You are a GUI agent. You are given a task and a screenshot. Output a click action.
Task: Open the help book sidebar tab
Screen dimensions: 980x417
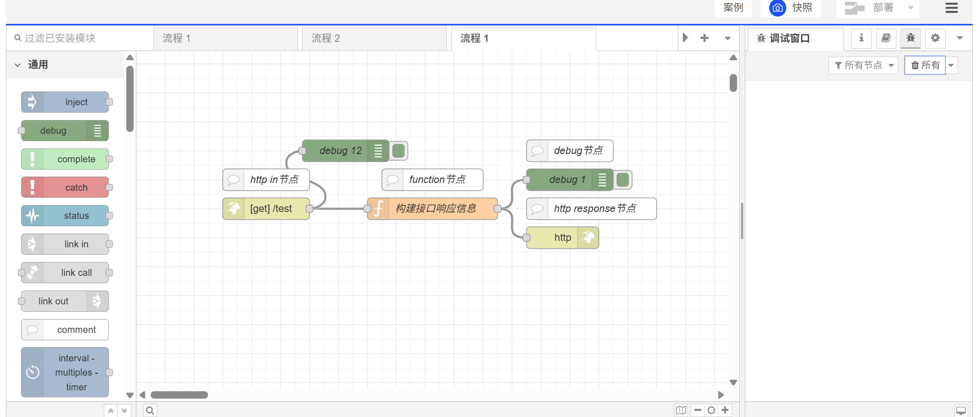point(886,38)
